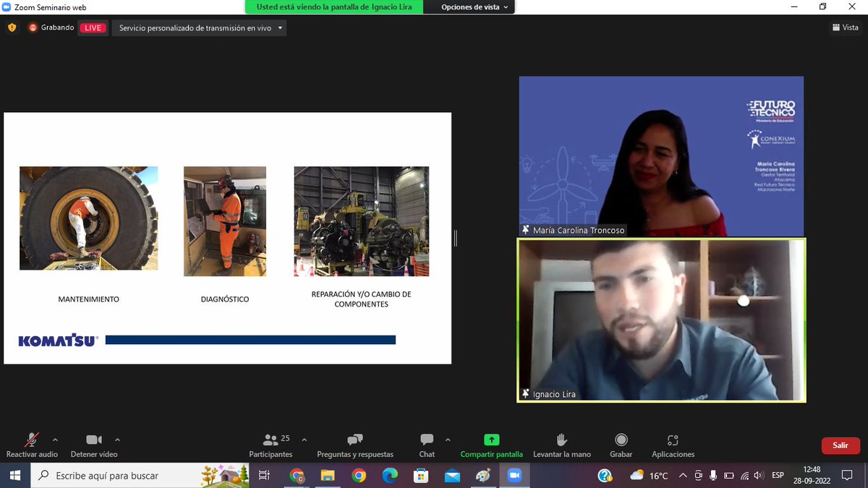Screen dimensions: 868x488
Task: Open battery status tray icon
Action: pos(728,475)
